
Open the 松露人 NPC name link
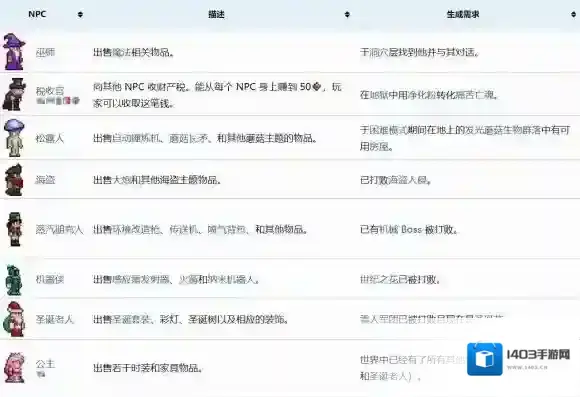pos(50,138)
